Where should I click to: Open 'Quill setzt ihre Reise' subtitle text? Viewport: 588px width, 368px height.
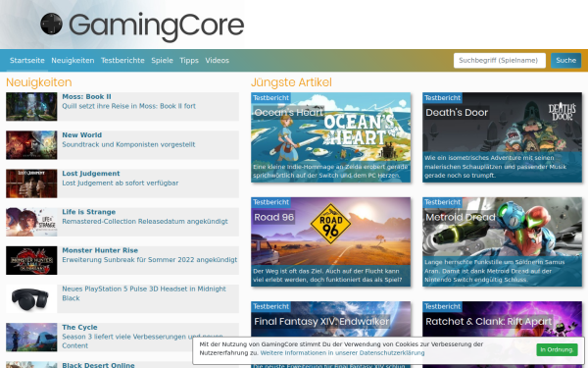[128, 106]
